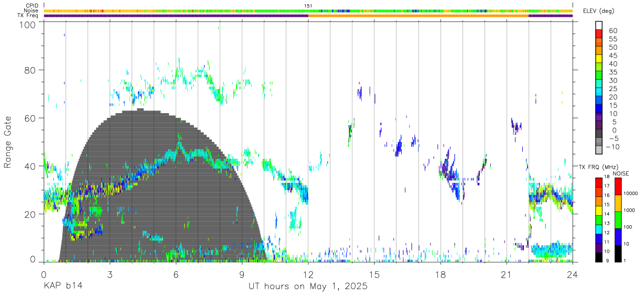
Task: Click the TX FRQ (MHz) legend title
Action: point(598,167)
